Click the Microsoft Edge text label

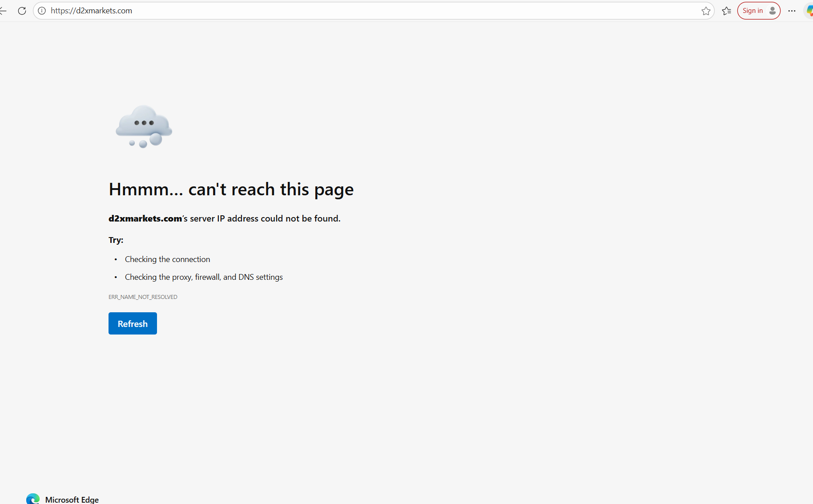(x=72, y=500)
